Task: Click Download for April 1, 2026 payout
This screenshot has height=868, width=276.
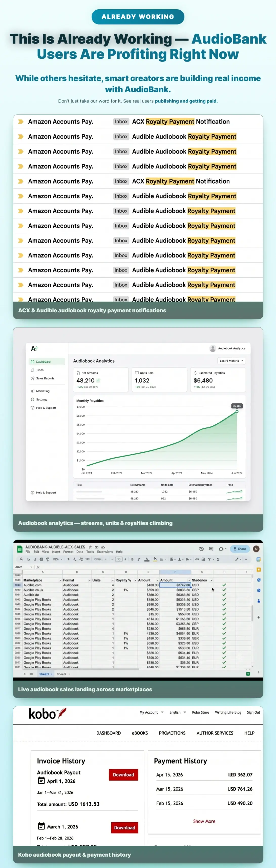Action: (x=123, y=774)
